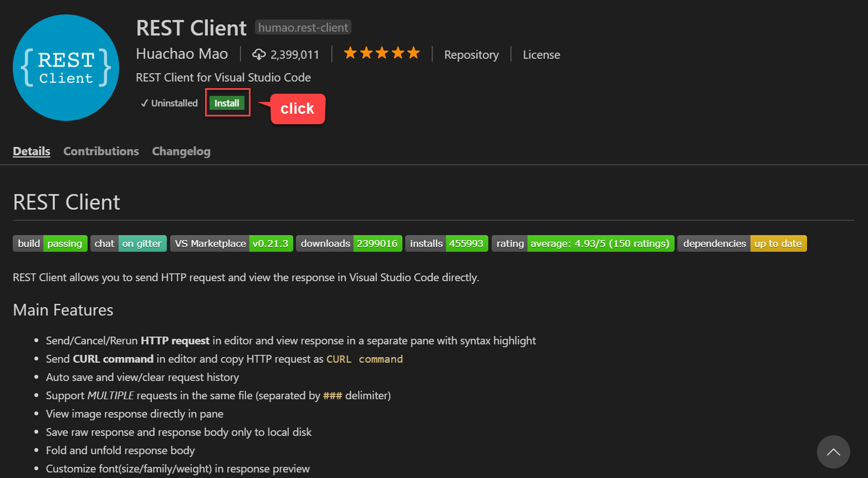Click the first rating star
The image size is (868, 478).
point(350,53)
